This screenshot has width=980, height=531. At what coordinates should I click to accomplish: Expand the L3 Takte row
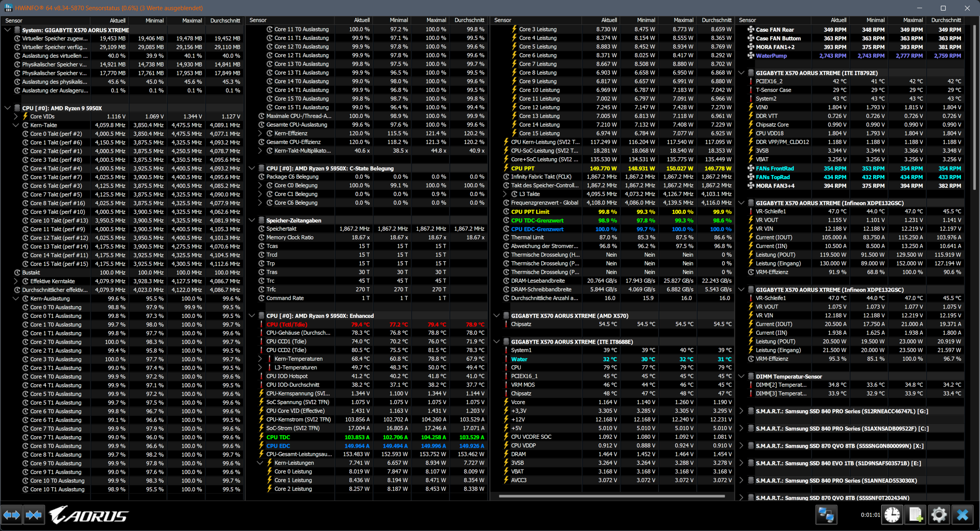click(x=505, y=194)
